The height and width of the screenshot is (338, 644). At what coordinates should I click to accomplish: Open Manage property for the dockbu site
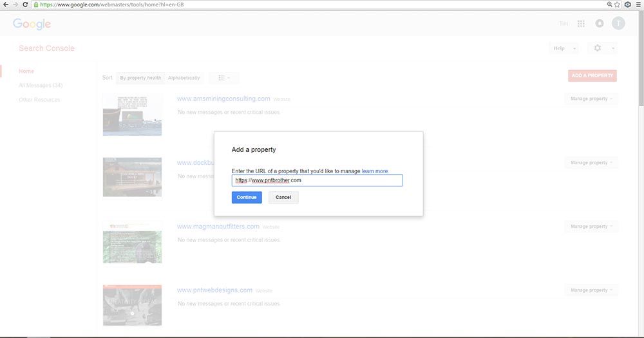click(591, 163)
